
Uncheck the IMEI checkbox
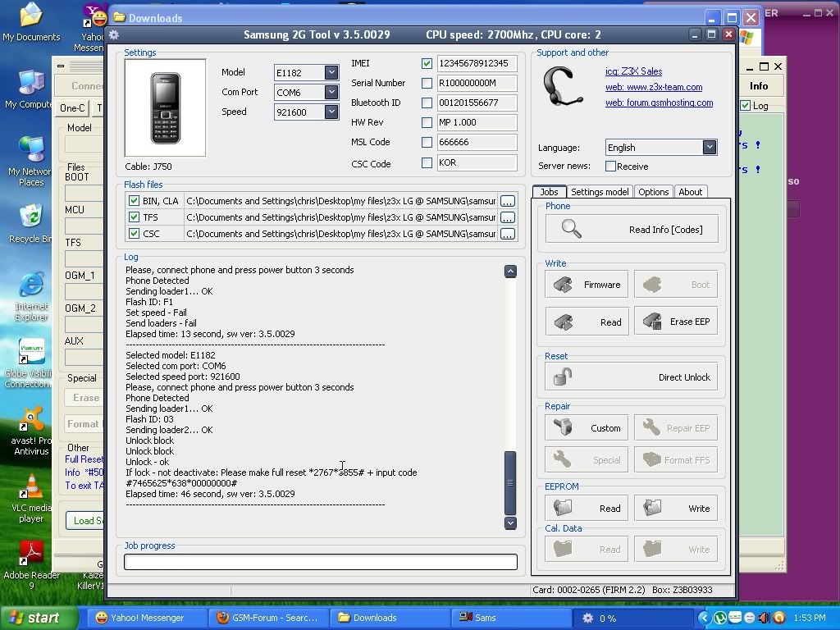[427, 63]
